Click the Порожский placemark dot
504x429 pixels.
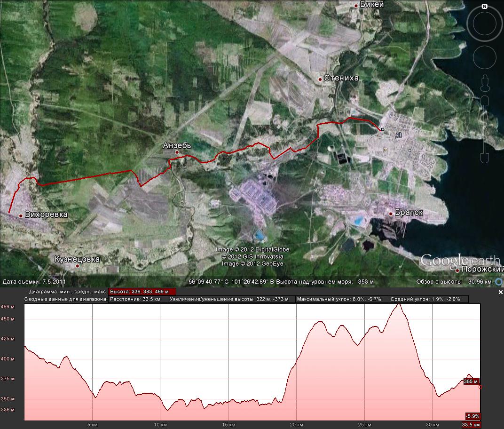point(457,270)
